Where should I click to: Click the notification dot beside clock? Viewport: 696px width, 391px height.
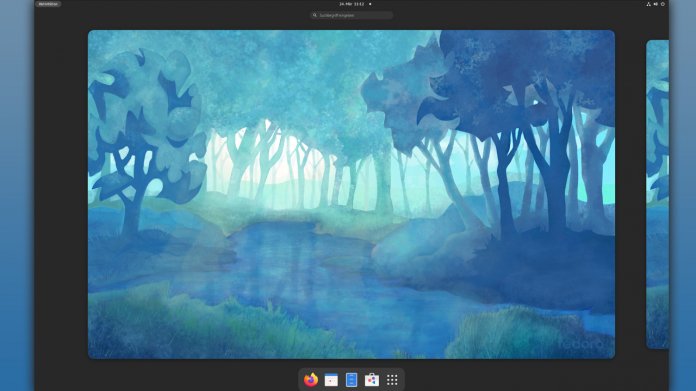(370, 4)
